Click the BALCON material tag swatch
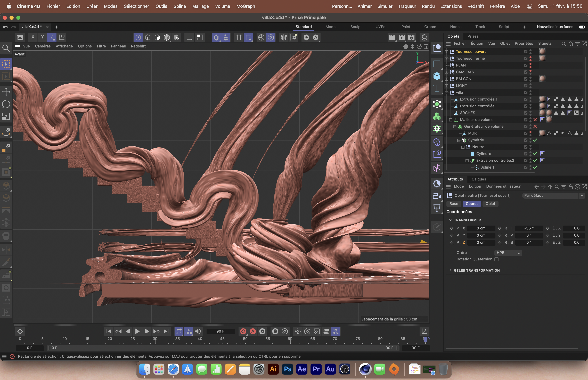This screenshot has width=588, height=380. pyautogui.click(x=542, y=79)
